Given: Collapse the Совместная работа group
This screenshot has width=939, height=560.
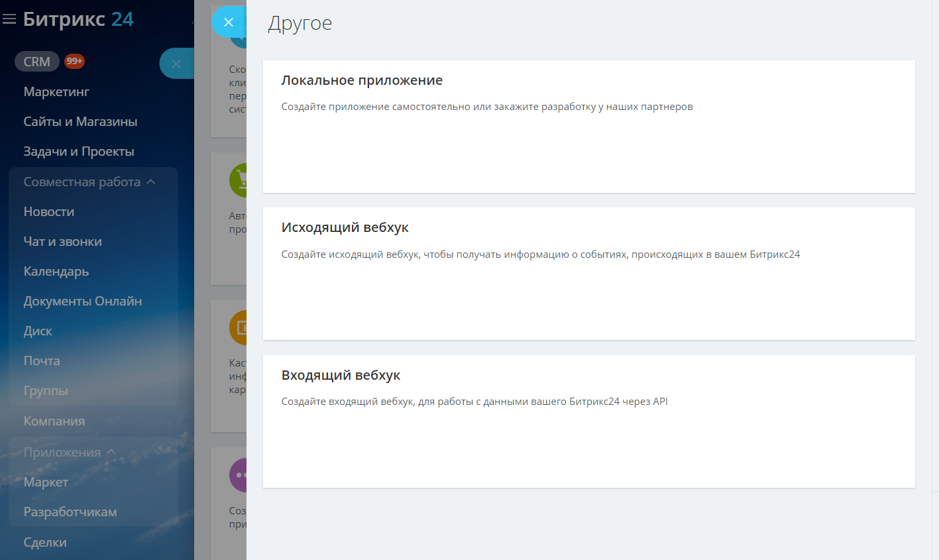Looking at the screenshot, I should pos(89,182).
